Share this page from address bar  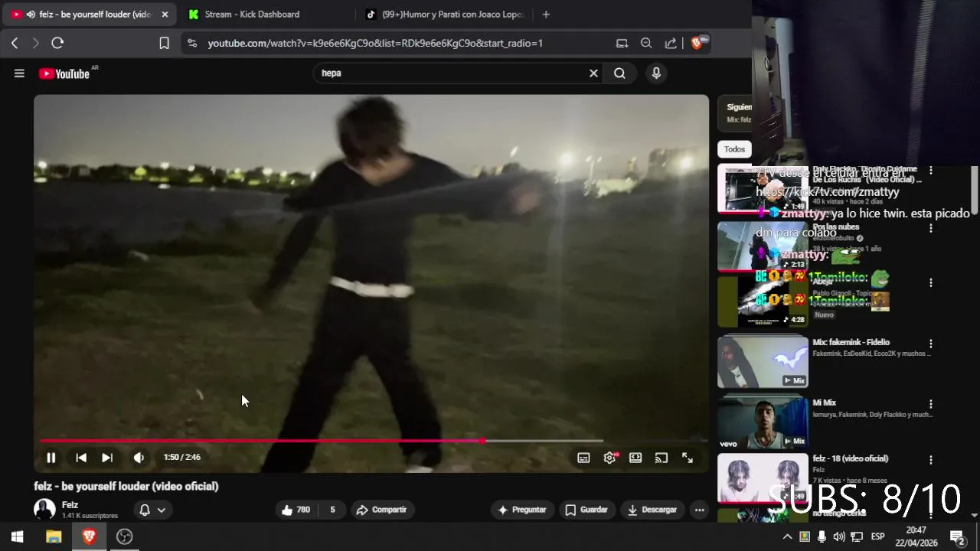pos(671,44)
